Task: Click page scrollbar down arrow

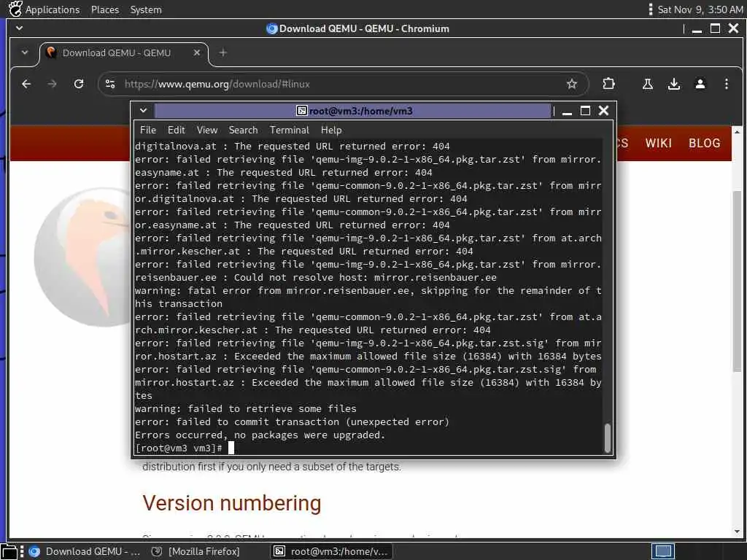Action: point(737,532)
